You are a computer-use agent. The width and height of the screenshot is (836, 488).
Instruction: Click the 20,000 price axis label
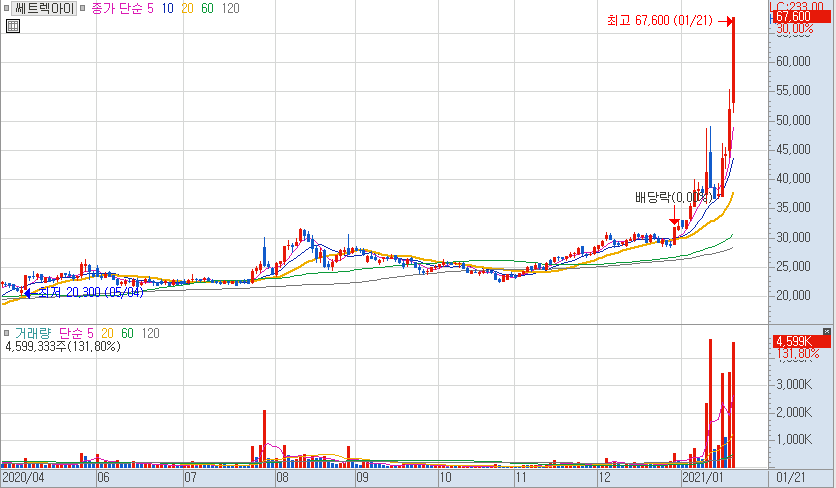793,295
